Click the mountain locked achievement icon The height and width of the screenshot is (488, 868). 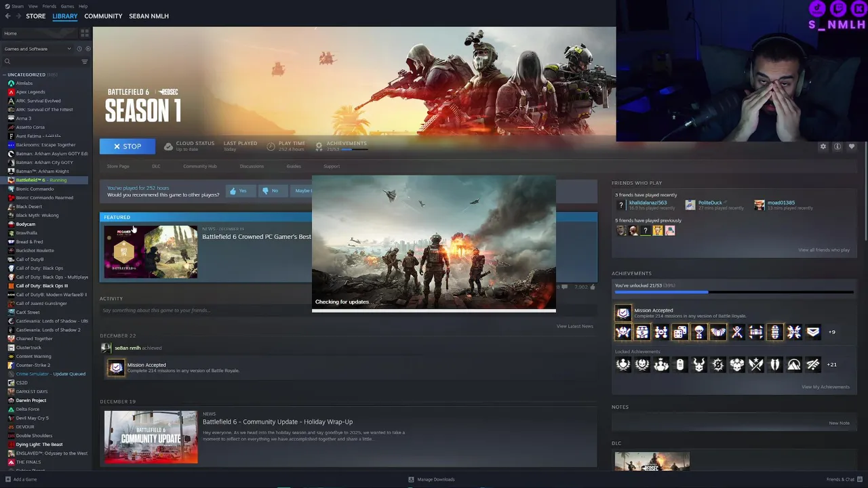pyautogui.click(x=794, y=365)
